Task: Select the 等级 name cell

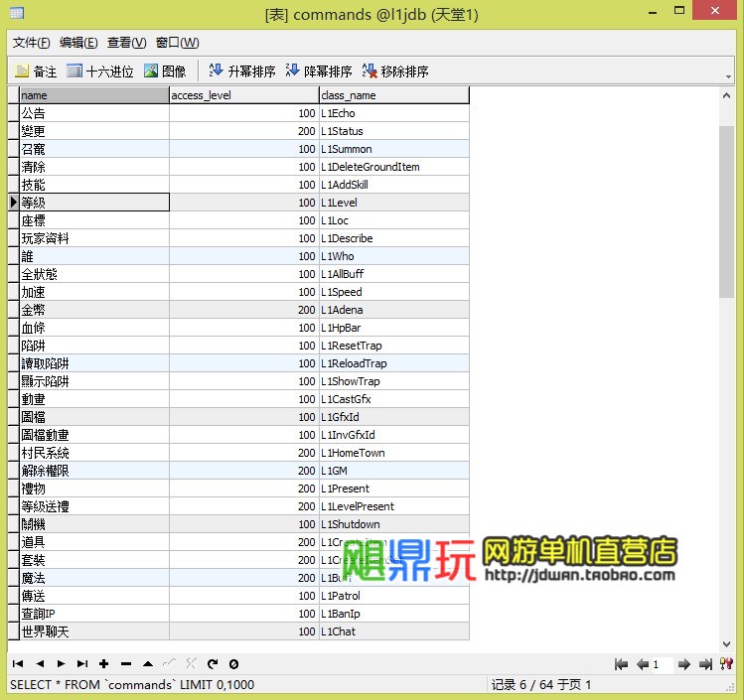Action: (94, 203)
